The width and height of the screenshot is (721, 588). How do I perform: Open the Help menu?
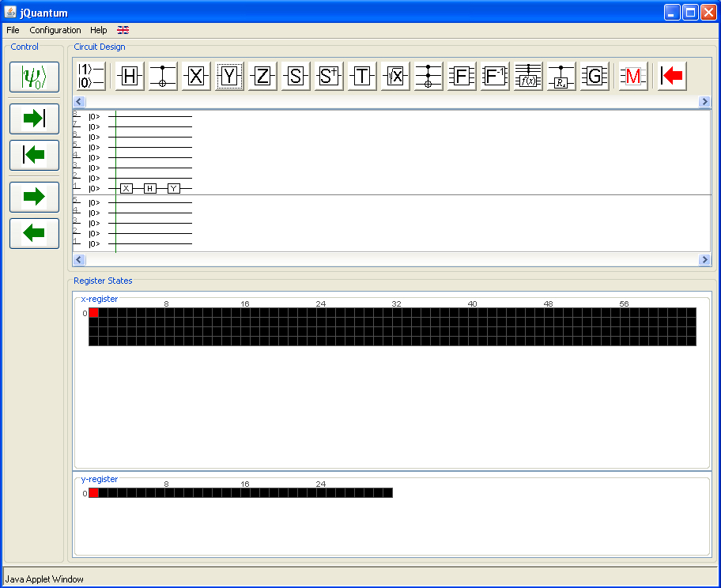tap(98, 30)
